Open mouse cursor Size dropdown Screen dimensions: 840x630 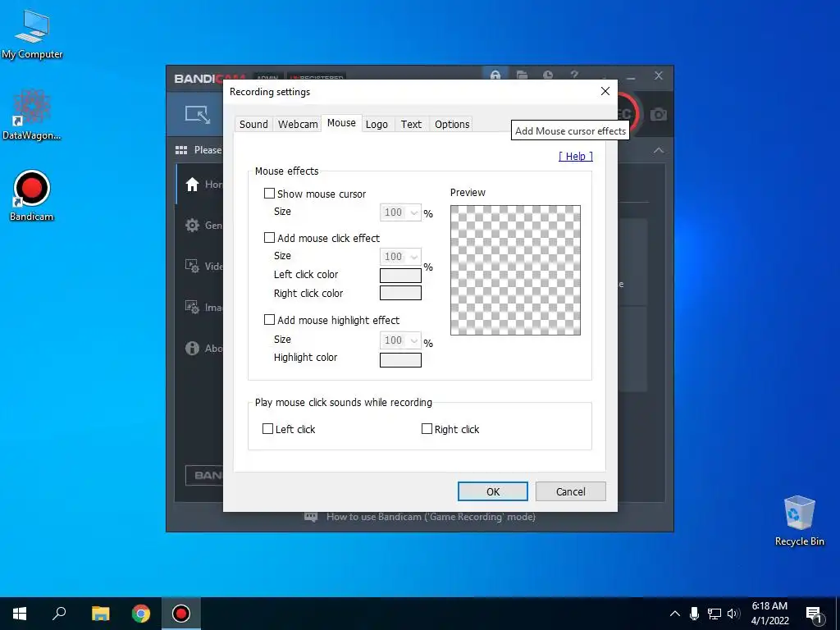[400, 212]
